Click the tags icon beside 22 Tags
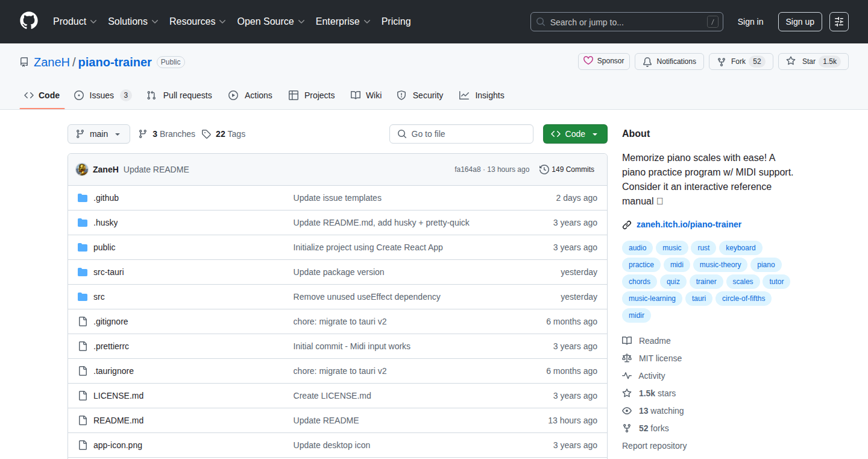The height and width of the screenshot is (459, 868). 206,134
